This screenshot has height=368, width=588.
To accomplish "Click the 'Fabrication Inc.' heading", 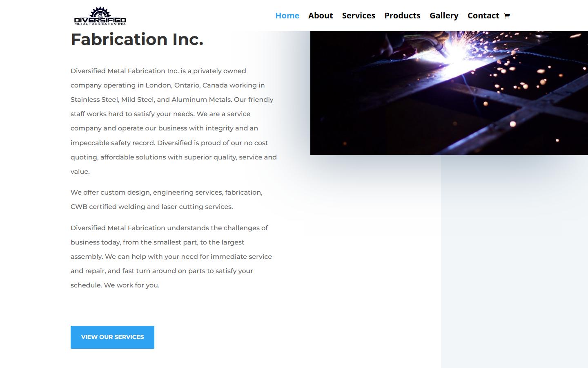I will click(x=137, y=39).
